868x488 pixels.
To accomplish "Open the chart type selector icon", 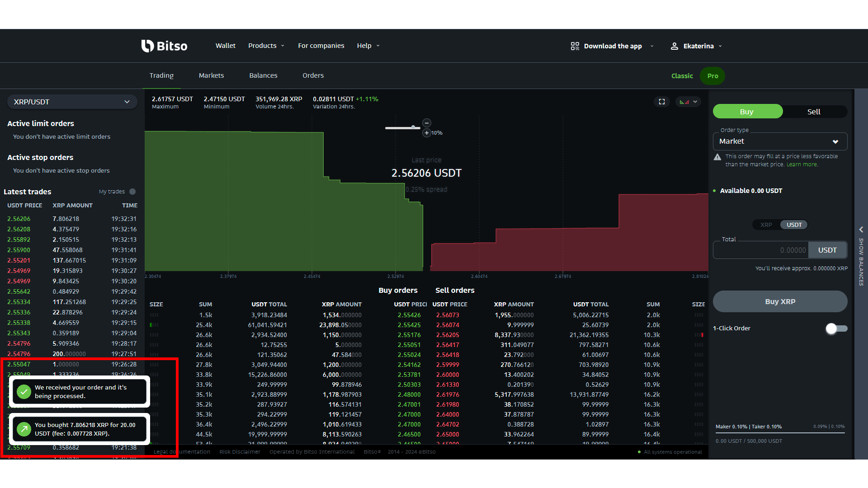I will coord(688,101).
